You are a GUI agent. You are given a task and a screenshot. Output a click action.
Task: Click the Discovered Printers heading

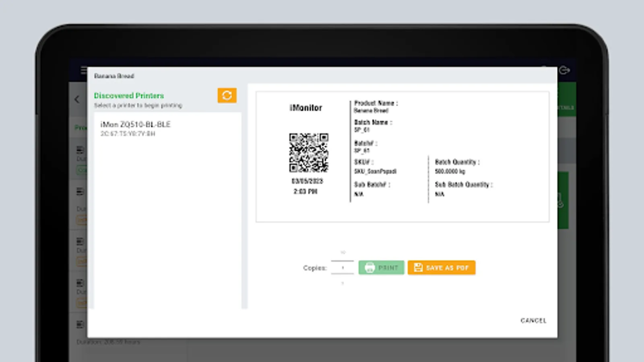(x=129, y=96)
